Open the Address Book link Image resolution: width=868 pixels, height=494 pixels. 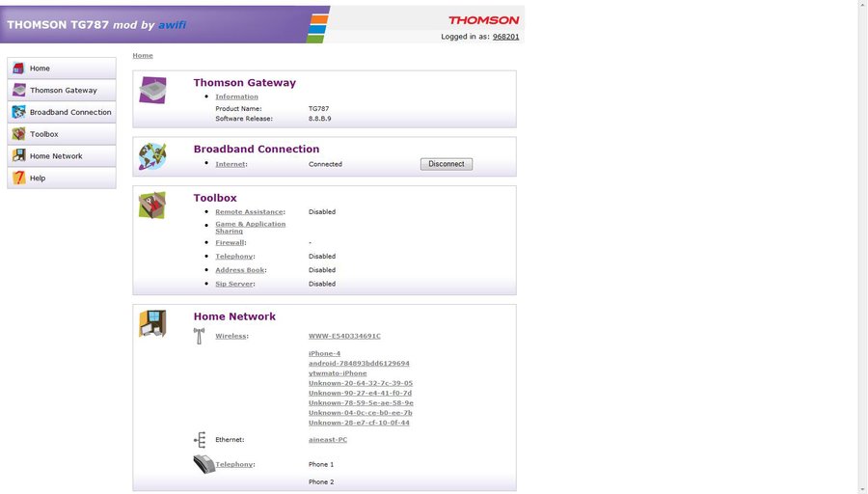point(240,270)
